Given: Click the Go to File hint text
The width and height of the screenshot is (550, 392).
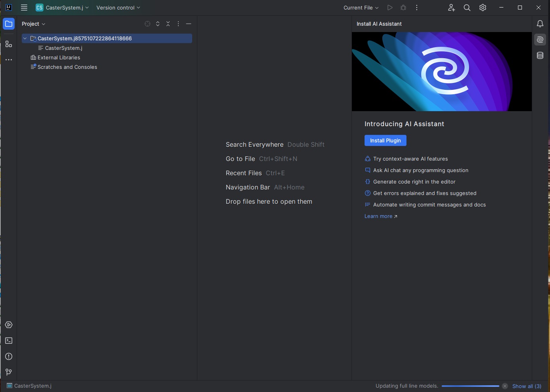Looking at the screenshot, I should tap(240, 159).
